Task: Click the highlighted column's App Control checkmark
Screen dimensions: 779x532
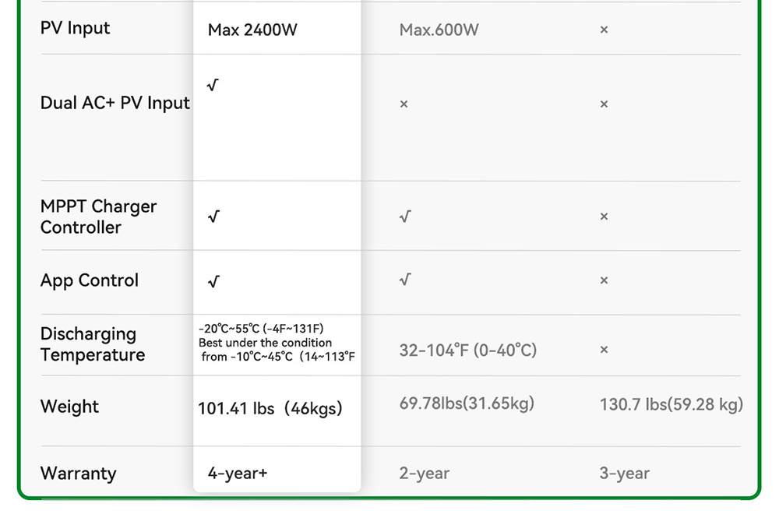Action: click(x=213, y=281)
